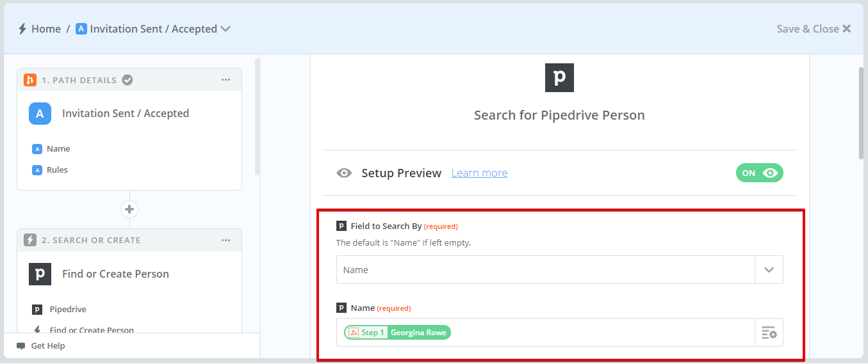The image size is (868, 364).
Task: Click the eye icon beside Setup Preview
Action: click(x=345, y=173)
